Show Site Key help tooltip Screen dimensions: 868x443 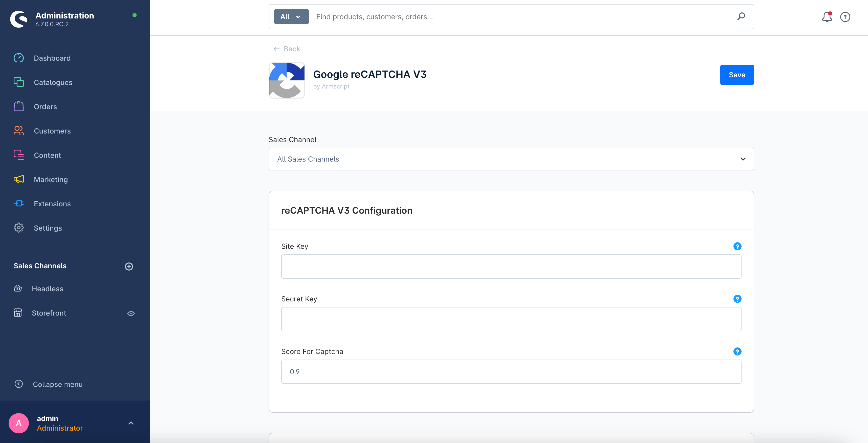737,246
